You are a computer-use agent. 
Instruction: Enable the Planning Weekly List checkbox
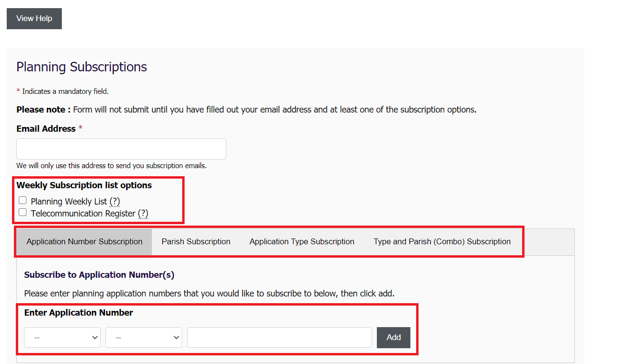pyautogui.click(x=23, y=201)
